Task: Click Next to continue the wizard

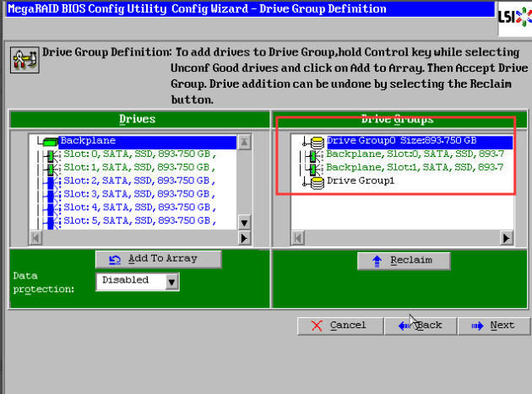Action: coord(492,325)
